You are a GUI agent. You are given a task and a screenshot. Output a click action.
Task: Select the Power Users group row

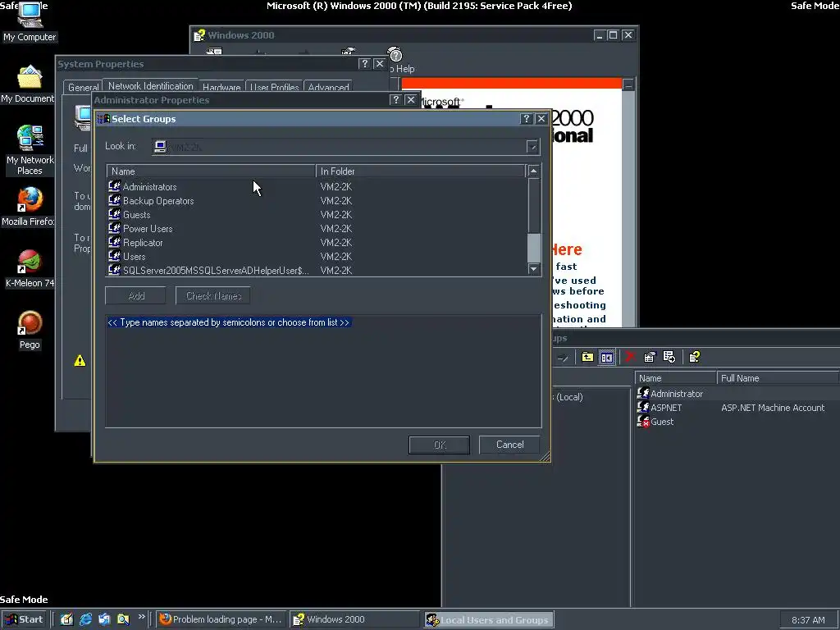tap(317, 229)
